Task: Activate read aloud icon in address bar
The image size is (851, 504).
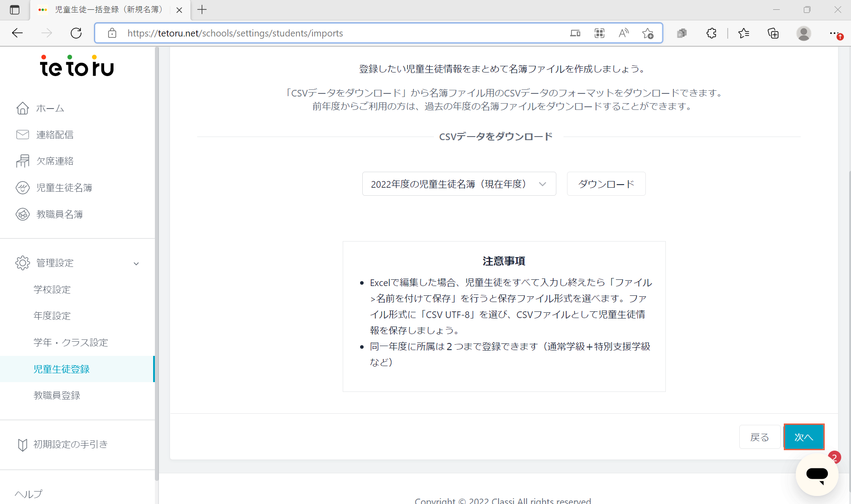Action: tap(624, 33)
